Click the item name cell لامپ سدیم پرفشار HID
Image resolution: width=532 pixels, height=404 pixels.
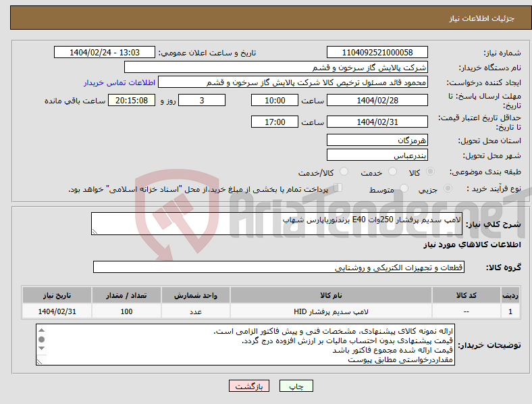coord(331,311)
